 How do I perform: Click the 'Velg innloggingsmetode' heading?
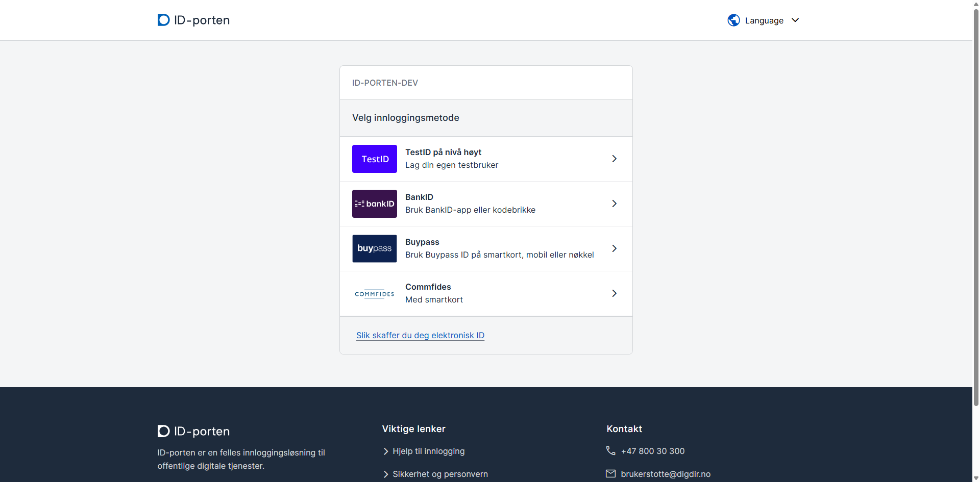click(406, 118)
